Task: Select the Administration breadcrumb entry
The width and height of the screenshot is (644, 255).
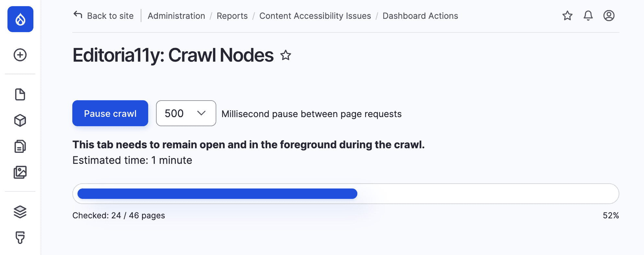Action: click(x=176, y=16)
